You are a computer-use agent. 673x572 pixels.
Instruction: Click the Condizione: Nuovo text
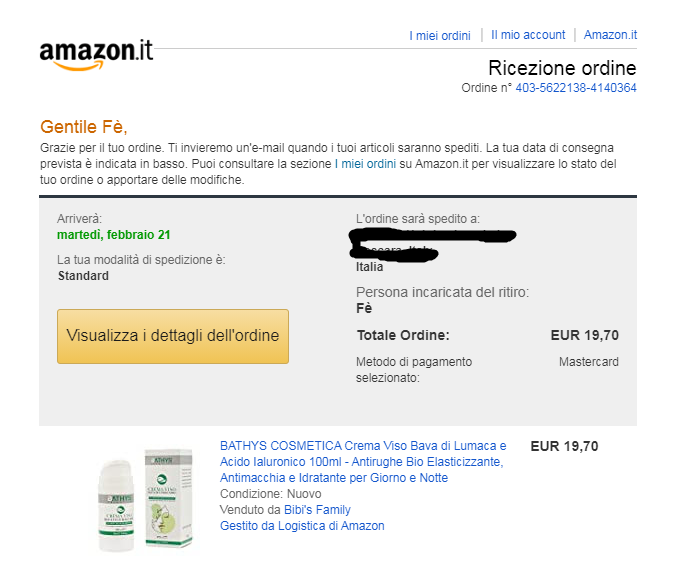coord(270,494)
